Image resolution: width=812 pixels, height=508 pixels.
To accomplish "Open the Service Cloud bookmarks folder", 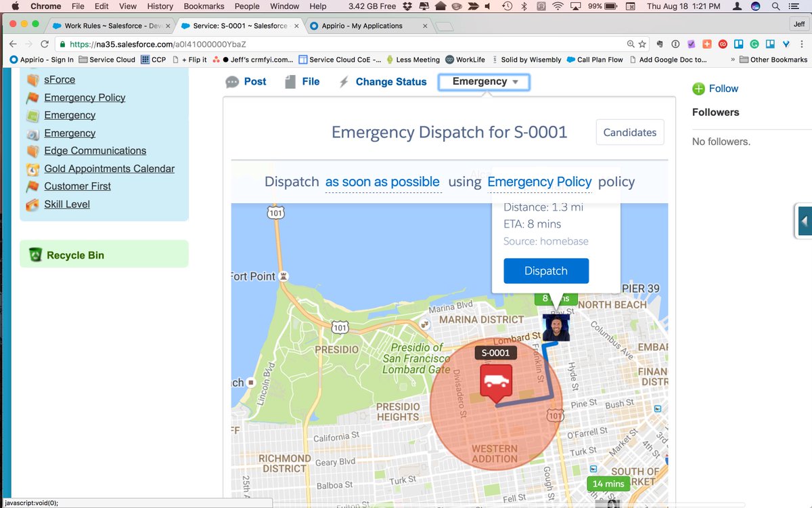I will click(107, 60).
